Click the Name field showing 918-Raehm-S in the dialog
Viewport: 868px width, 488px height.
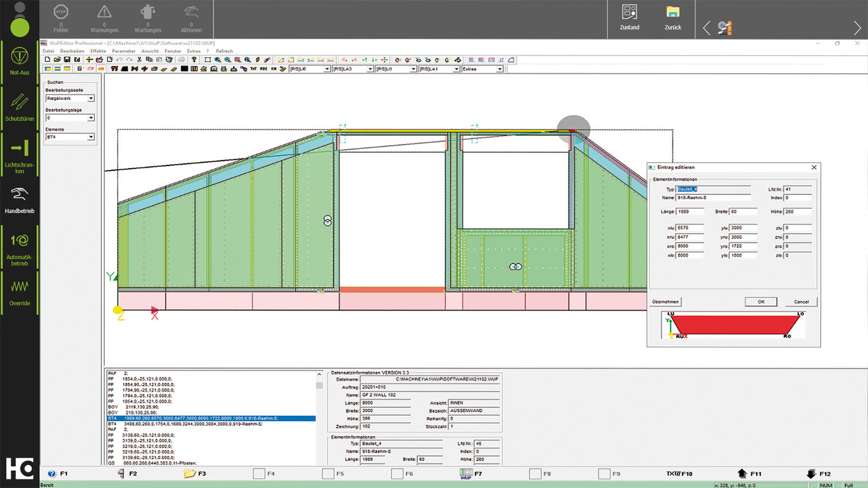(713, 198)
